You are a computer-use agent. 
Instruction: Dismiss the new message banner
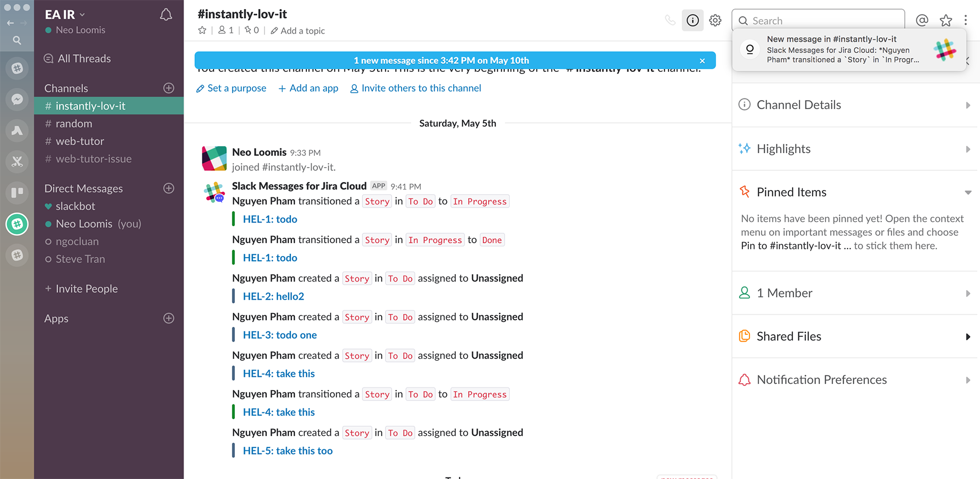pyautogui.click(x=703, y=61)
